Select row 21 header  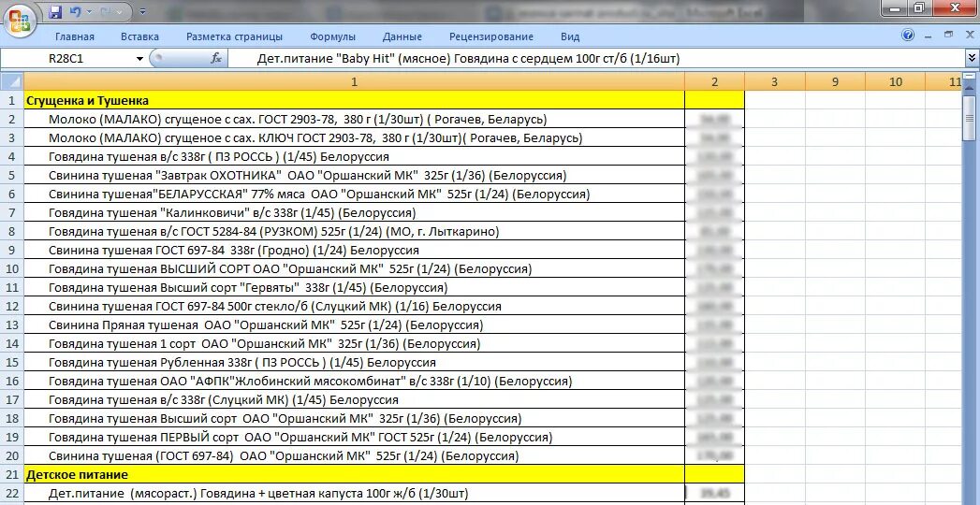click(11, 475)
